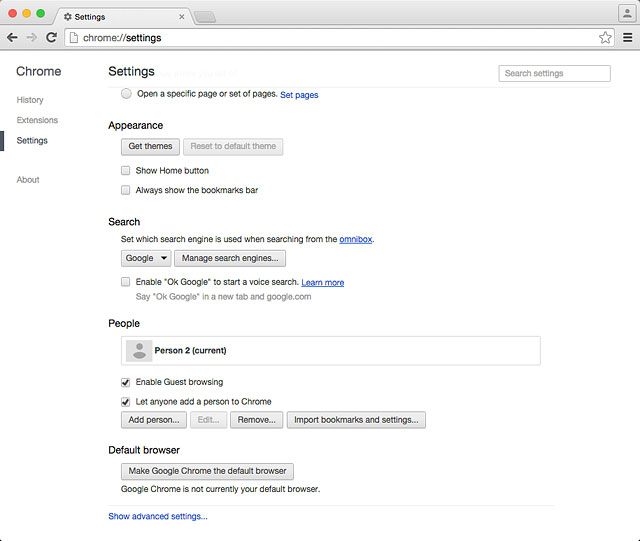Click the Chrome heading in sidebar
The height and width of the screenshot is (541, 640).
point(39,71)
